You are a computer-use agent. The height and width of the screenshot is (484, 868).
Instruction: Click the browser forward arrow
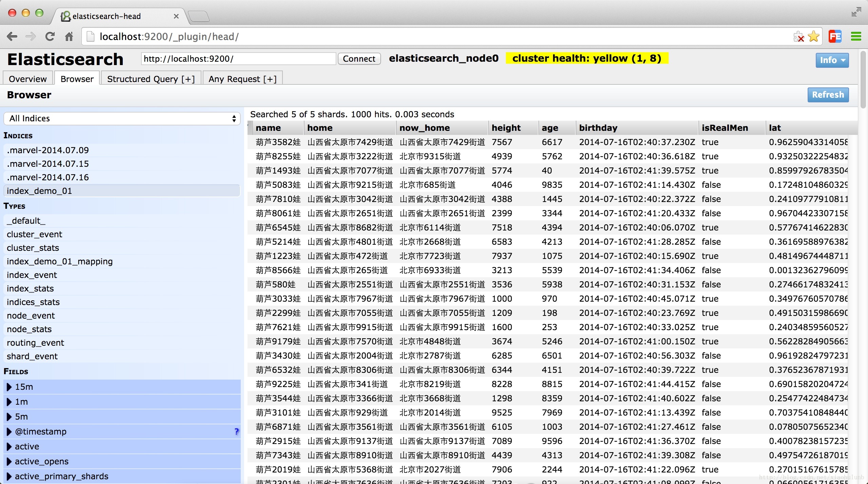[x=31, y=36]
